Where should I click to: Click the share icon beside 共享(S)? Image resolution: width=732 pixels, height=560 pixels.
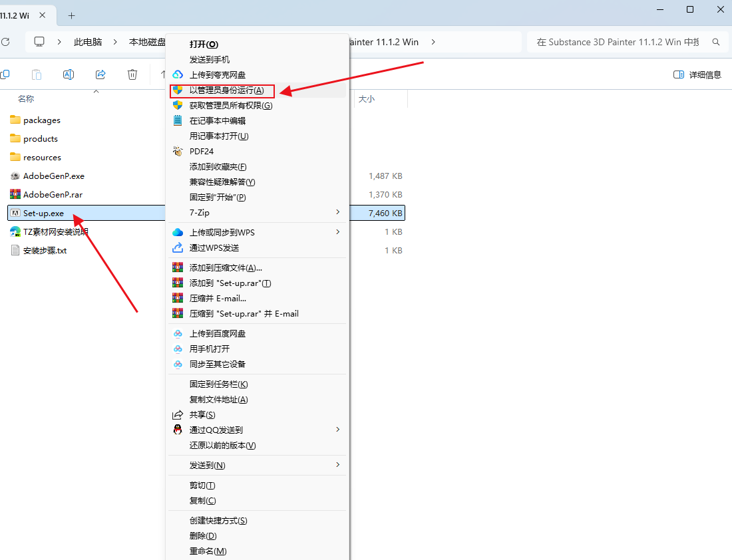178,415
